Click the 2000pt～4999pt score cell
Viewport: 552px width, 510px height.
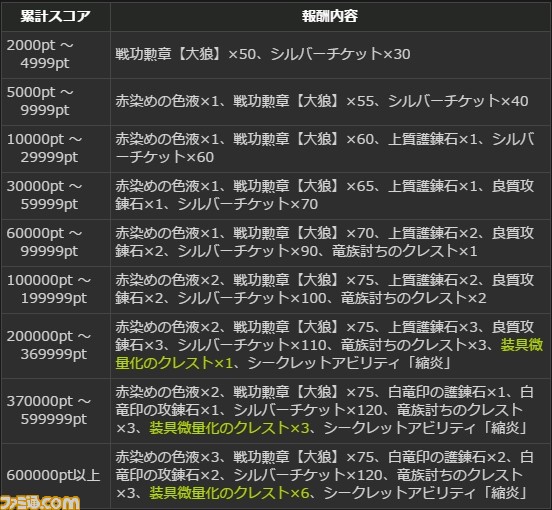point(56,55)
